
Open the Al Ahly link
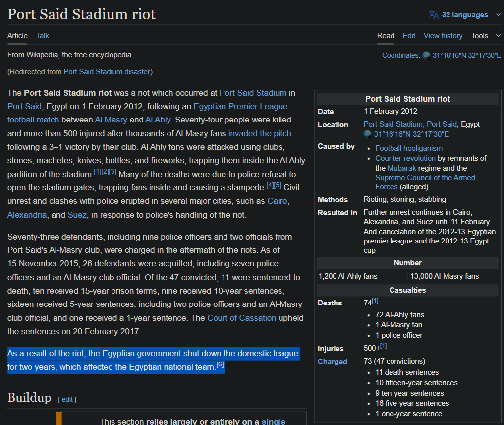158,120
